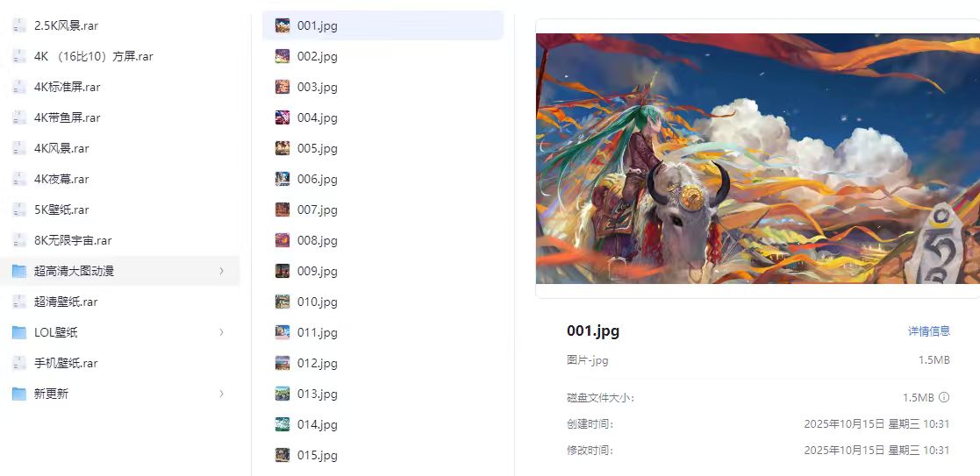Open the LOL壁纸 folder icon
Viewport: 980px width, 476px height.
(19, 332)
